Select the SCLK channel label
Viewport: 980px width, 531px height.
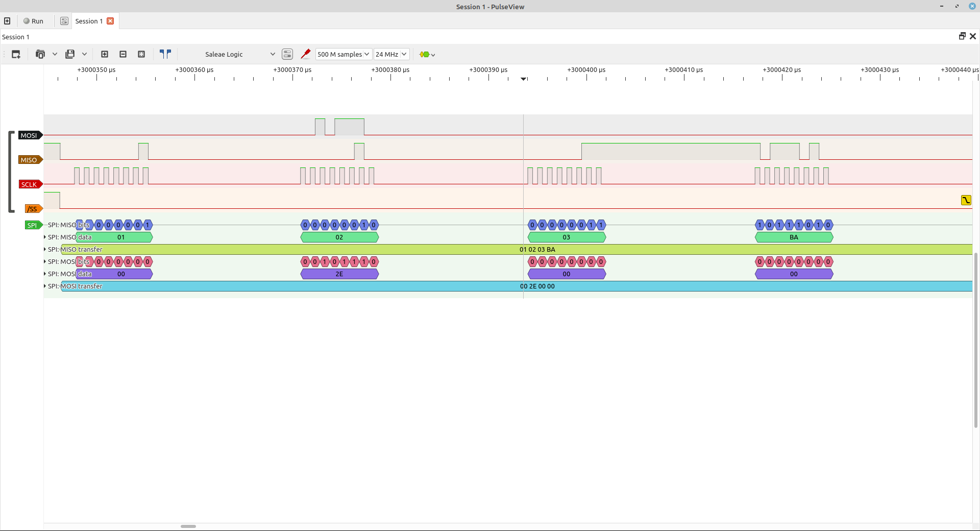point(31,184)
